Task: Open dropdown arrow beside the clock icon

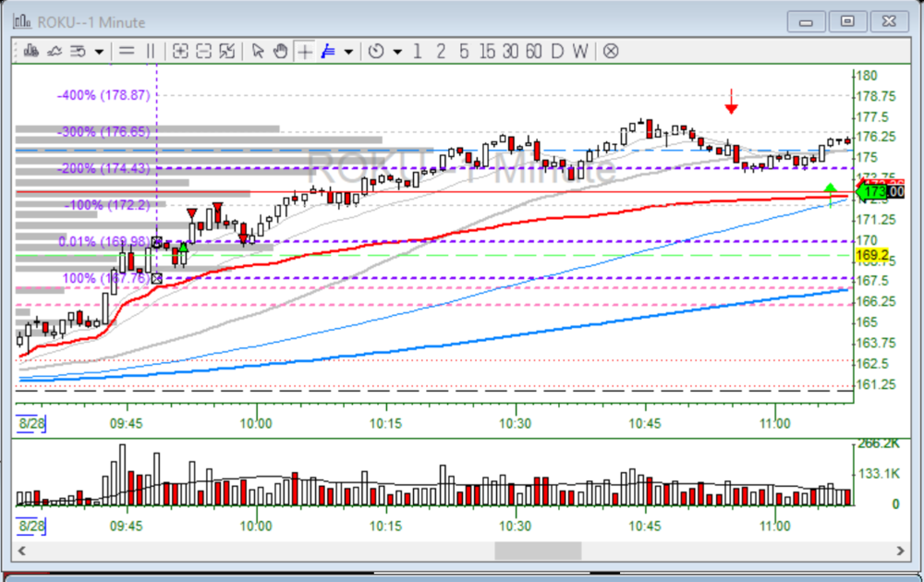Action: point(396,52)
